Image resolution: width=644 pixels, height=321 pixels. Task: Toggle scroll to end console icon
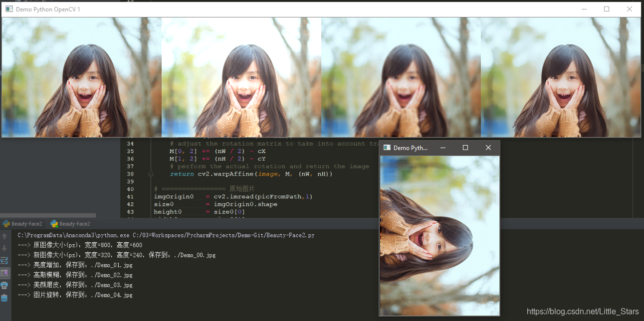click(4, 273)
